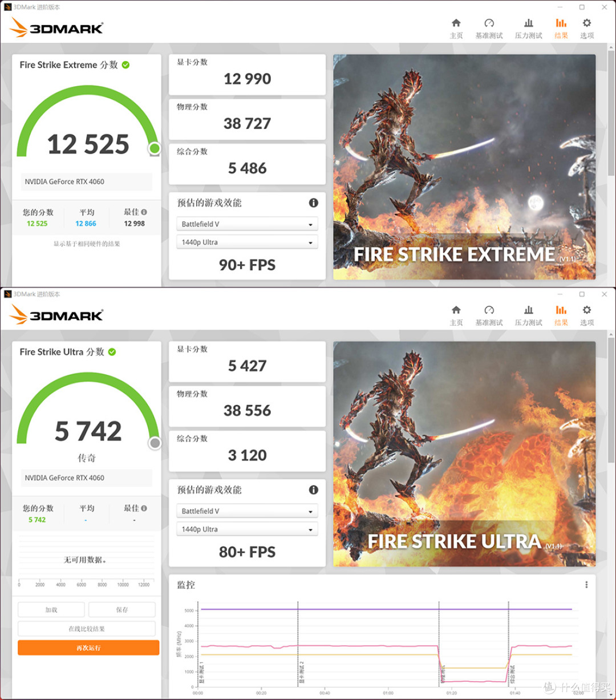Click the 物理分数 38 727 score card

coord(247,119)
